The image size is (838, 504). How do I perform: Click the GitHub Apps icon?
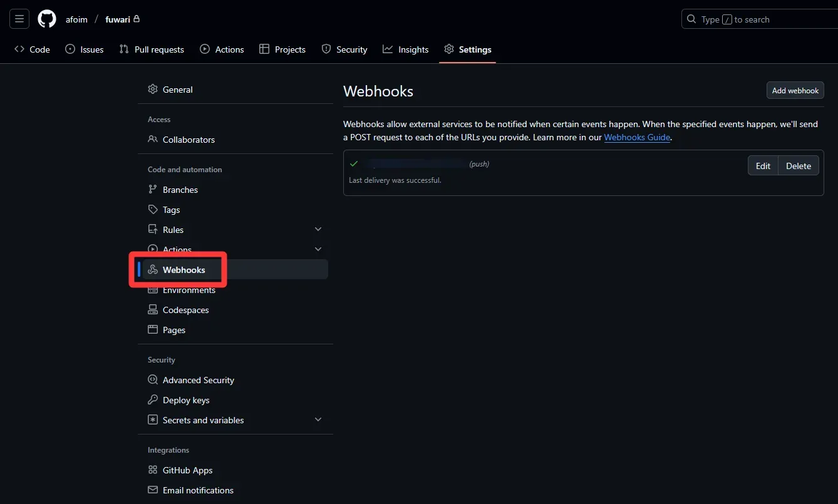click(153, 470)
